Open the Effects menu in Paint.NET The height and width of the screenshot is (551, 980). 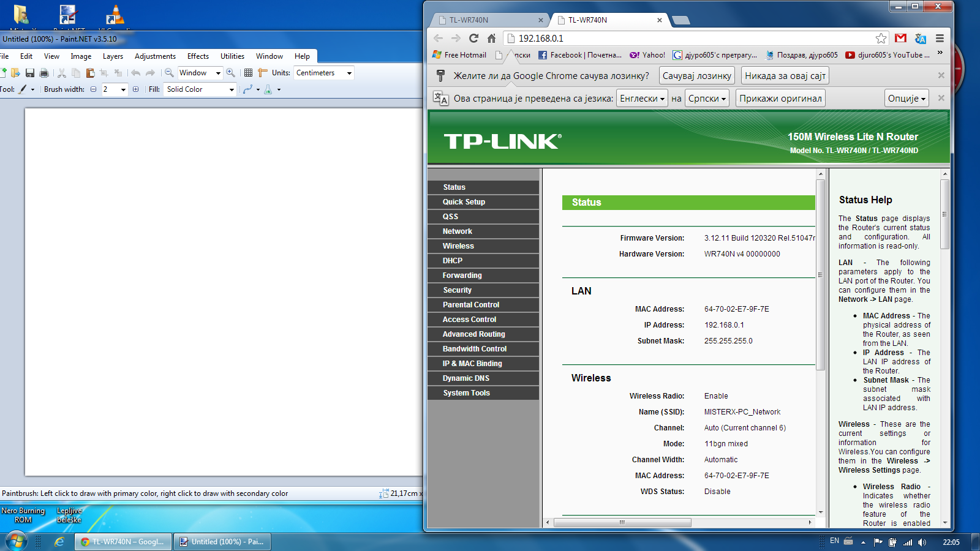(x=198, y=56)
